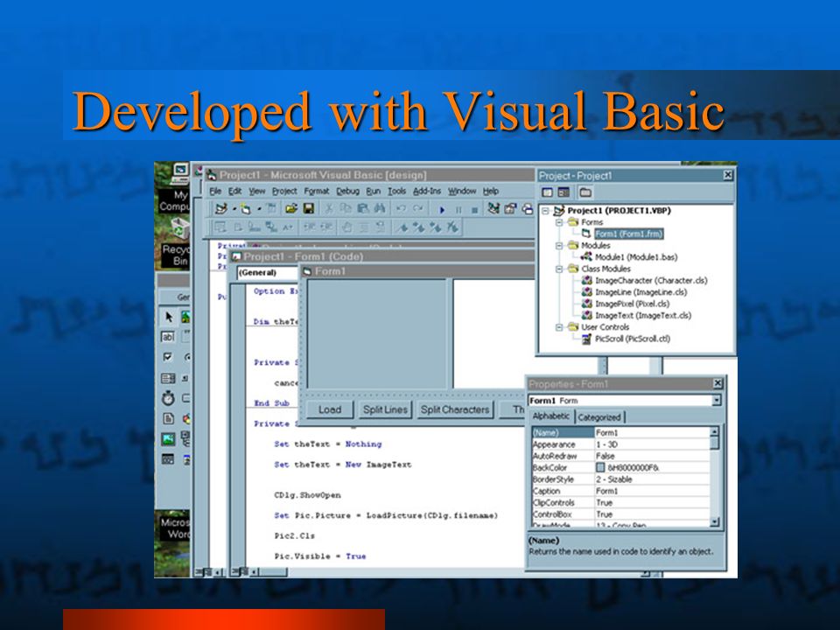Open the Project menu

point(283,191)
